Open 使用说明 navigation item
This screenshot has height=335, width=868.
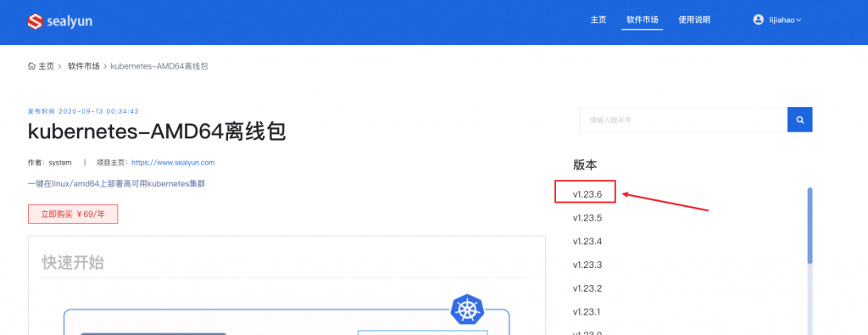(694, 20)
